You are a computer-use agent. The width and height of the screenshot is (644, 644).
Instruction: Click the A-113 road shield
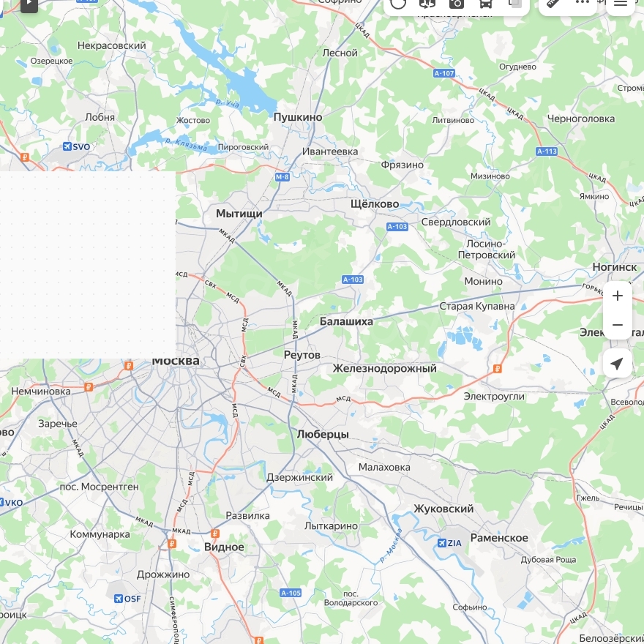547,151
